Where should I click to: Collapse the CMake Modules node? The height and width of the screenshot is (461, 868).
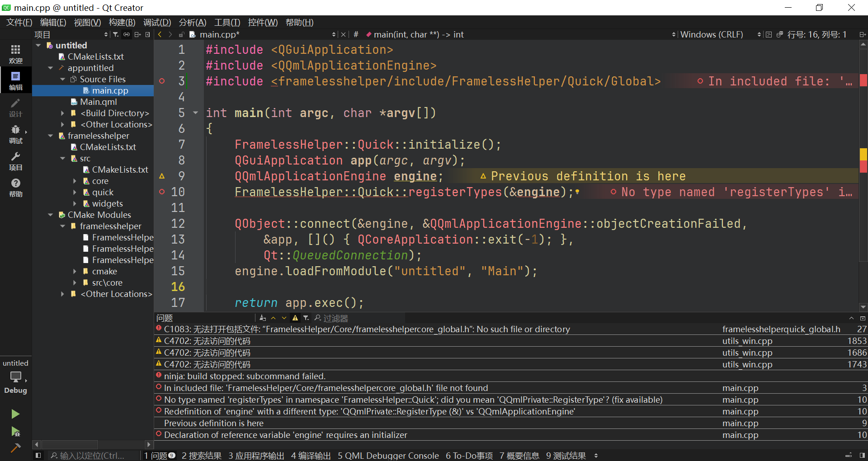click(50, 215)
